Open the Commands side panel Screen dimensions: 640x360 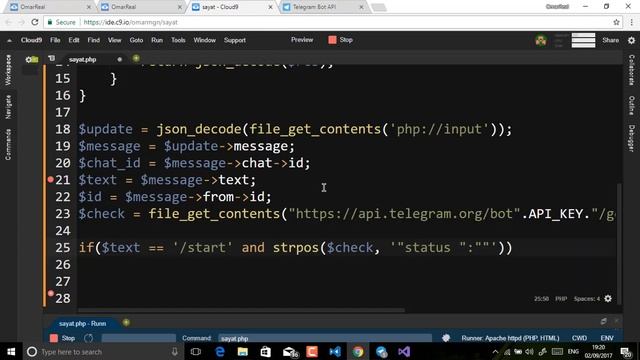click(x=8, y=144)
